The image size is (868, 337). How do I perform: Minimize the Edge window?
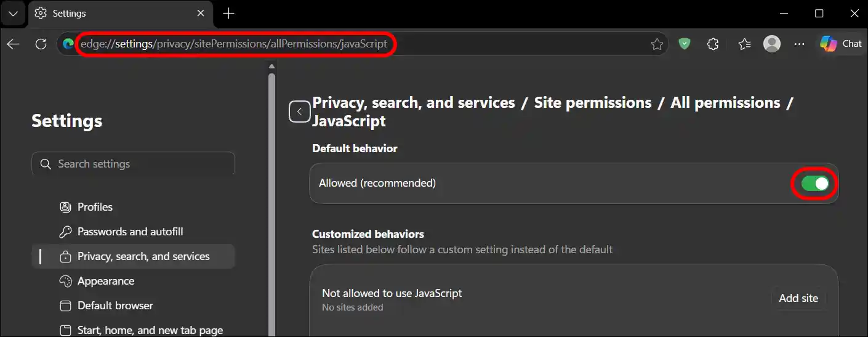(x=784, y=13)
